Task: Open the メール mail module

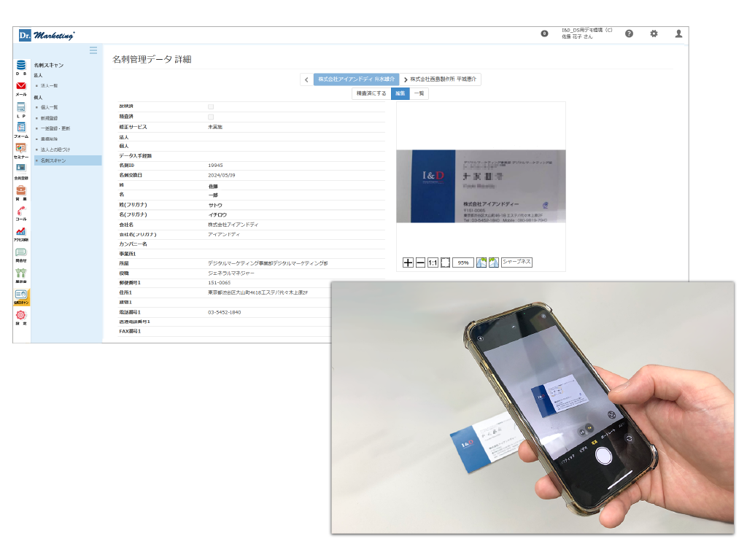Action: 21,87
